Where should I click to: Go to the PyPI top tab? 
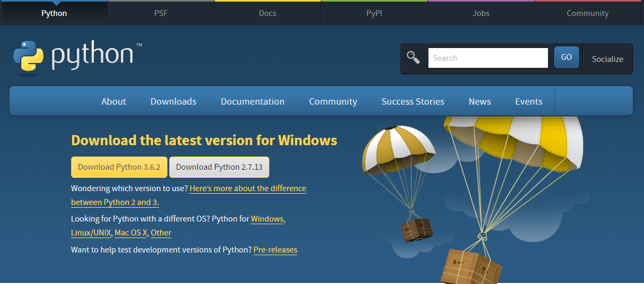pos(374,13)
